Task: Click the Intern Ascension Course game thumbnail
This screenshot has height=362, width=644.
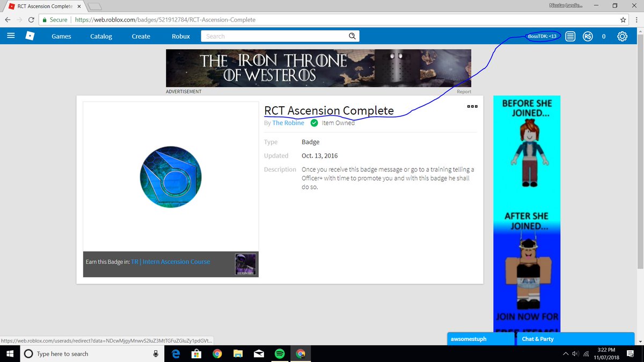Action: 246,264
